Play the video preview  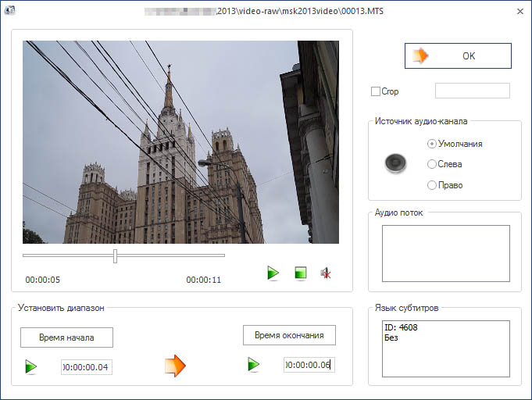(273, 273)
